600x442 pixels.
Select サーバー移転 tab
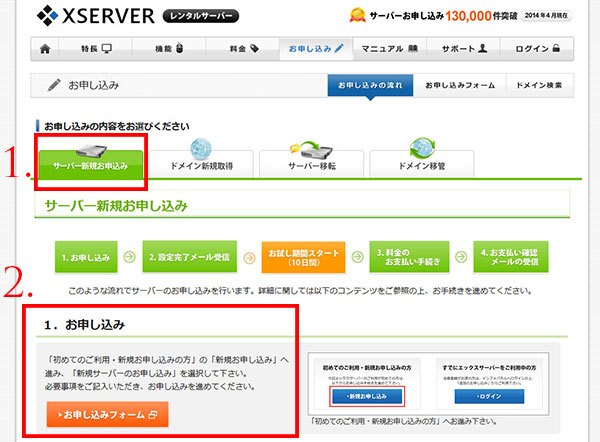point(313,163)
